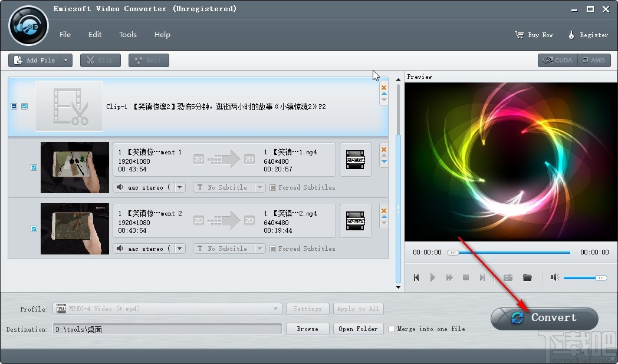This screenshot has height=364, width=618.
Task: Enable CUDA acceleration
Action: pyautogui.click(x=558, y=60)
